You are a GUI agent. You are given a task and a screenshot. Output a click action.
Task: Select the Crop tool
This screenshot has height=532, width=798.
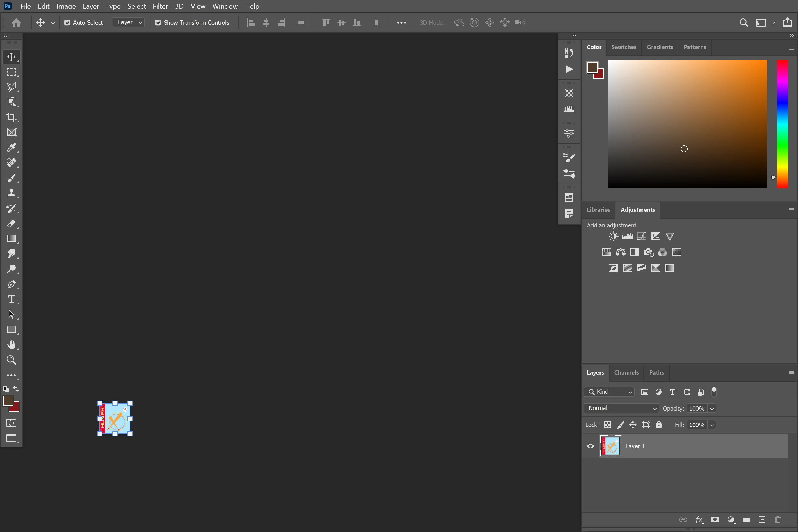click(11, 117)
